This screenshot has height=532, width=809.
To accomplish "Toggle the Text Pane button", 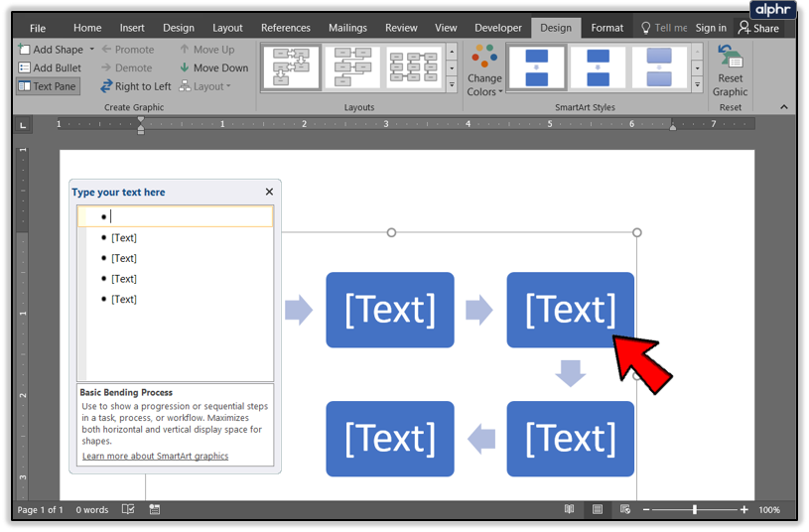I will (47, 86).
